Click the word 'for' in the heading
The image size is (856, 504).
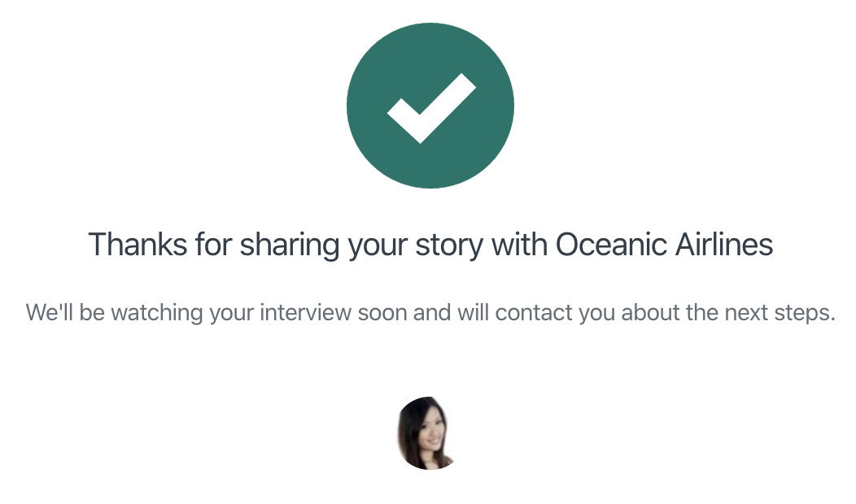pos(214,244)
